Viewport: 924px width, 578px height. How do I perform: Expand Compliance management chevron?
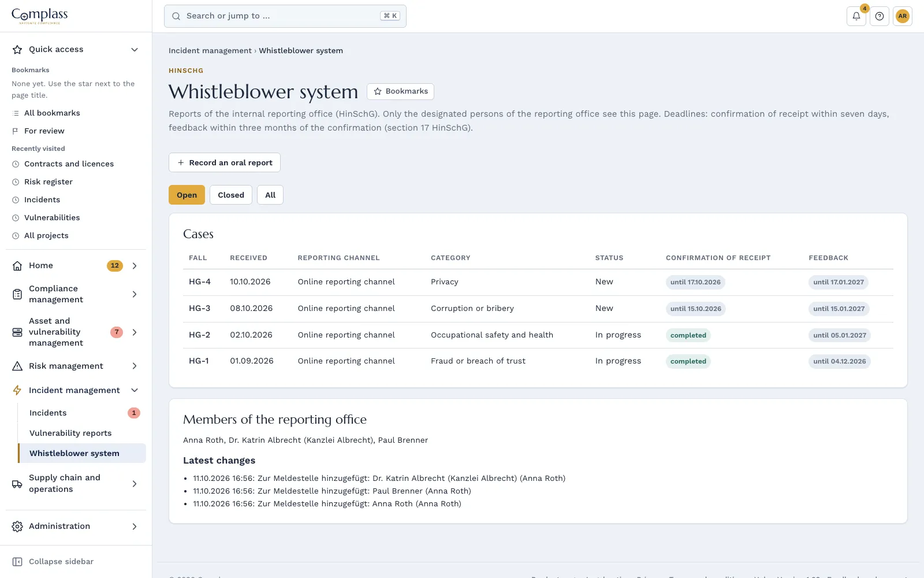(x=135, y=294)
